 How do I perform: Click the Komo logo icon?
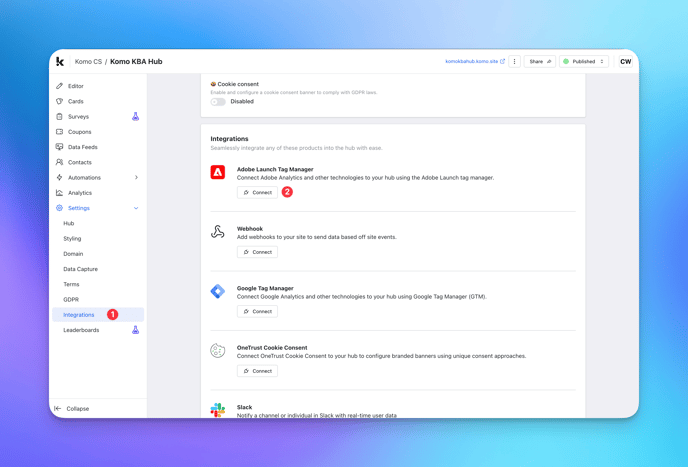60,61
